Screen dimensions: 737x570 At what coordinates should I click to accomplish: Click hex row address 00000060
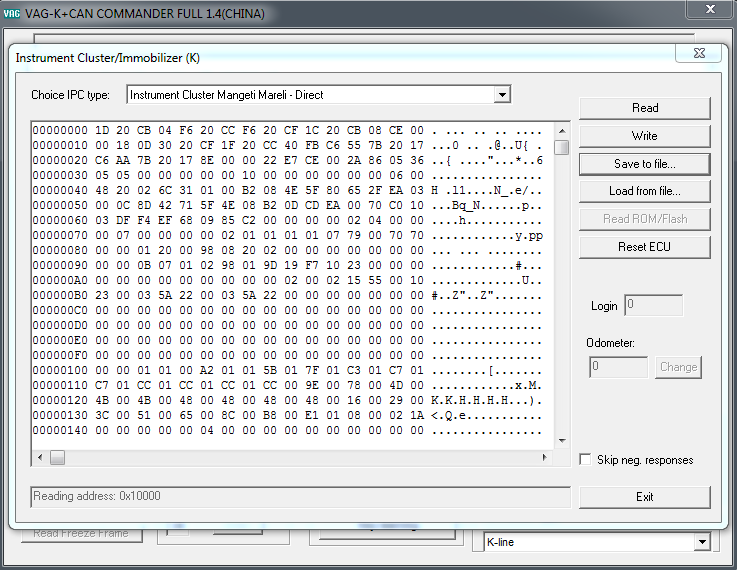pyautogui.click(x=60, y=221)
